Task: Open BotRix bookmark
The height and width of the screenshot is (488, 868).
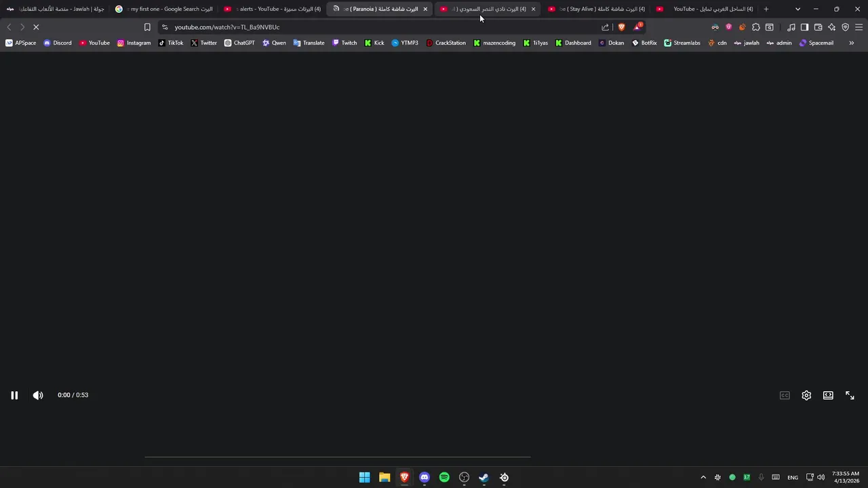Action: [x=644, y=43]
